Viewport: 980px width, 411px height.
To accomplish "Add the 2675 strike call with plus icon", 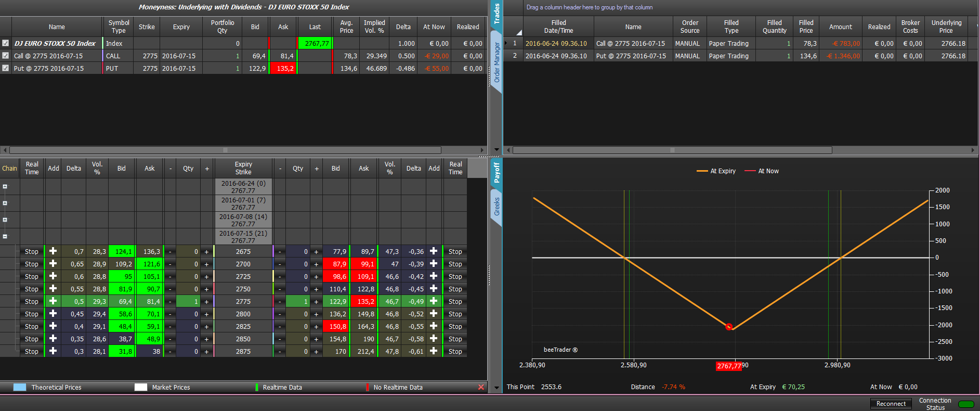I will 53,251.
